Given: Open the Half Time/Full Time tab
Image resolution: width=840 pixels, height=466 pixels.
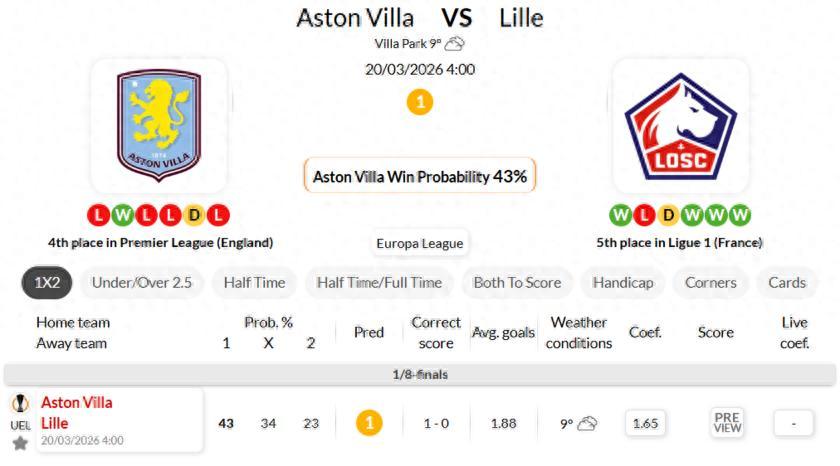Looking at the screenshot, I should [379, 283].
